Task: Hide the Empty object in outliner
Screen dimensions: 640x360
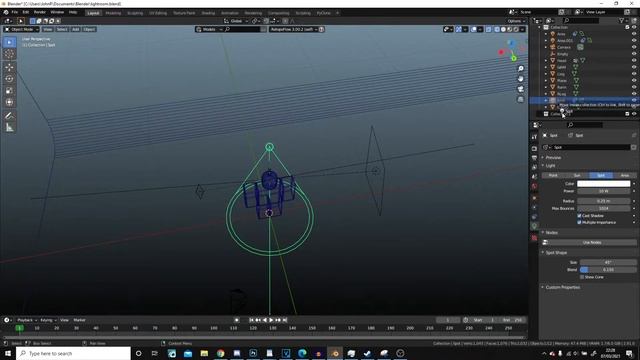Action: (x=634, y=53)
